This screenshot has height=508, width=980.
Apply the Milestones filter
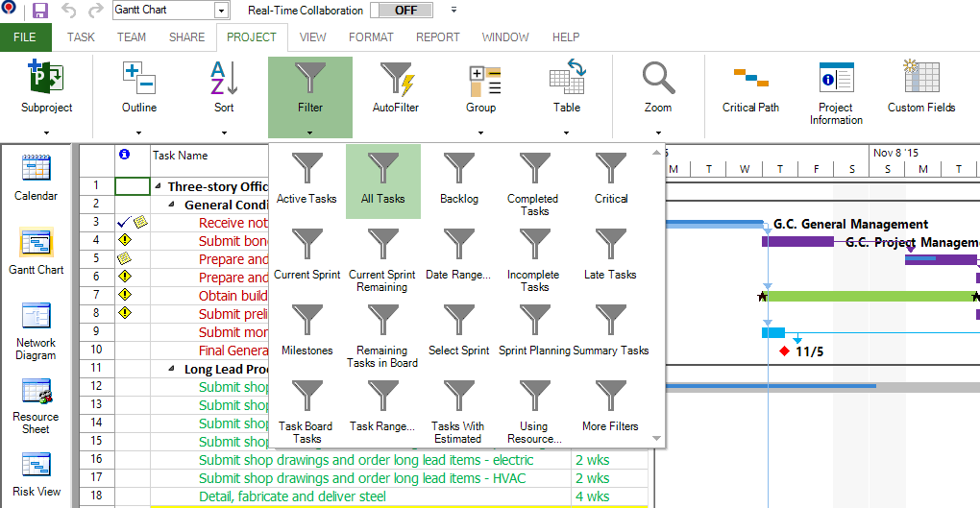[306, 331]
